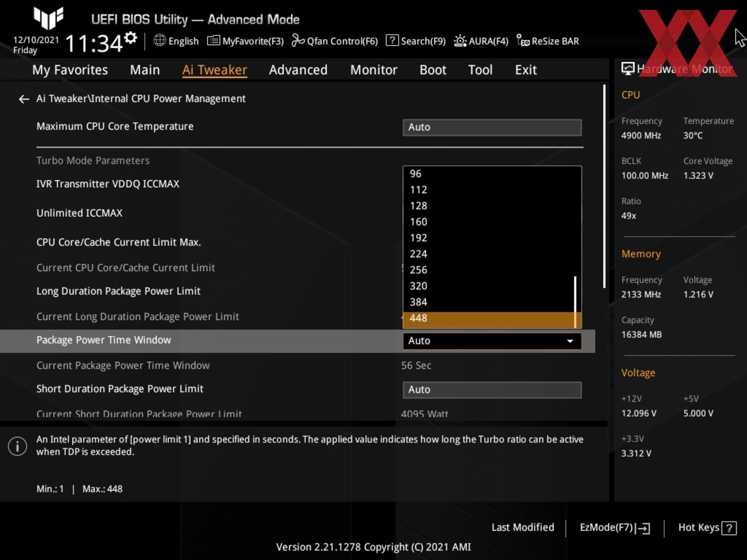Open the Advanced tab
Image resolution: width=747 pixels, height=560 pixels.
click(x=298, y=70)
